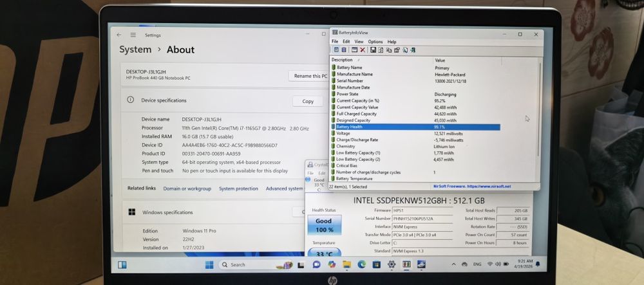
Task: Click the Refresh icon in BatteryInfoView toolbar
Action: pyautogui.click(x=381, y=50)
